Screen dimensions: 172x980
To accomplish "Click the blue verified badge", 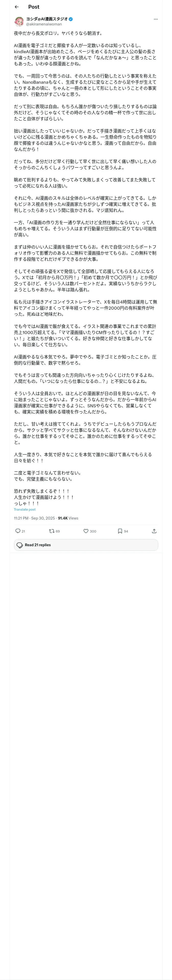I will point(71,19).
